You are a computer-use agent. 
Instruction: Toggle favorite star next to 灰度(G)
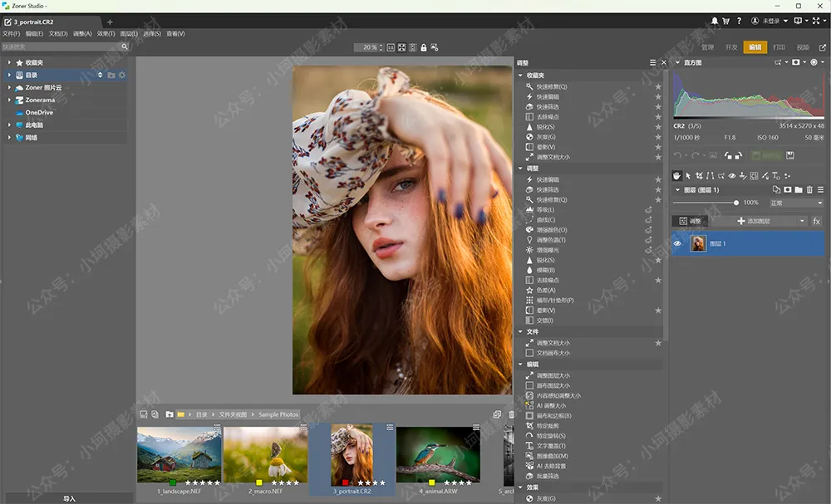658,137
